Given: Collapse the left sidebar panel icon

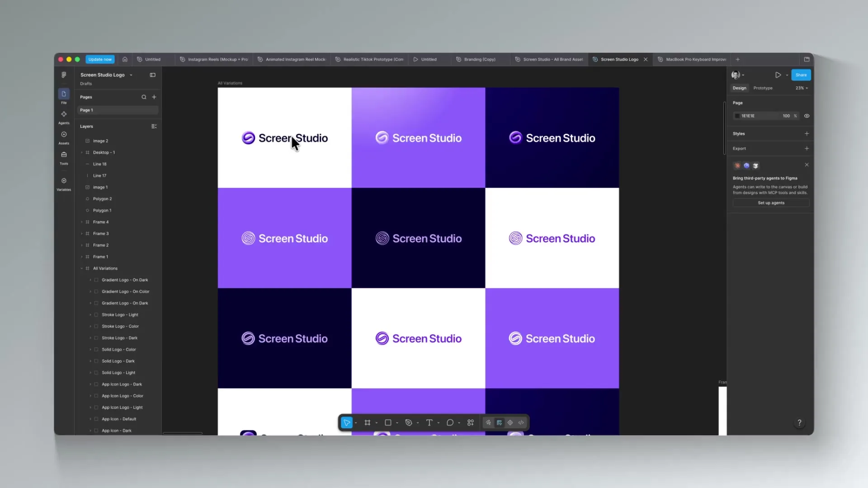Looking at the screenshot, I should pyautogui.click(x=153, y=75).
